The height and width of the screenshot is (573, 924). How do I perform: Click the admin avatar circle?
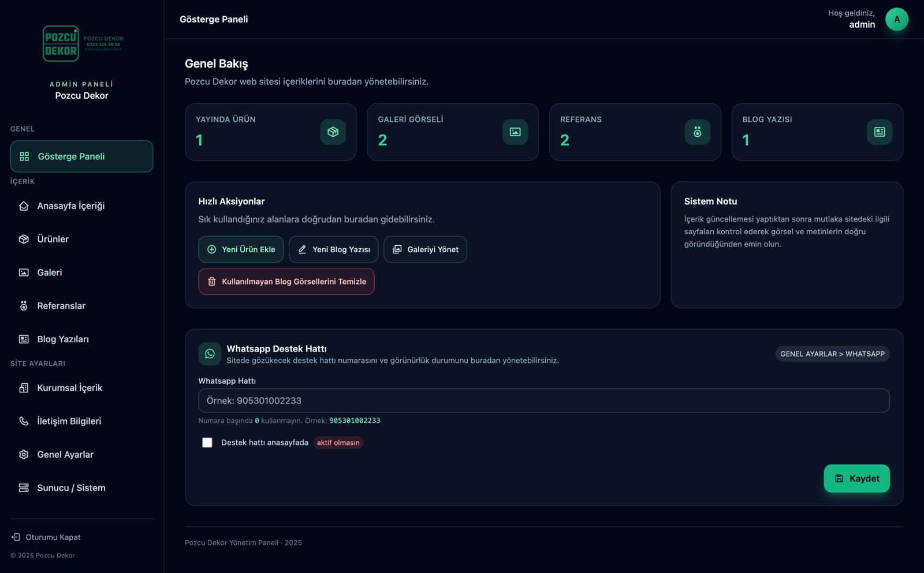(x=897, y=18)
